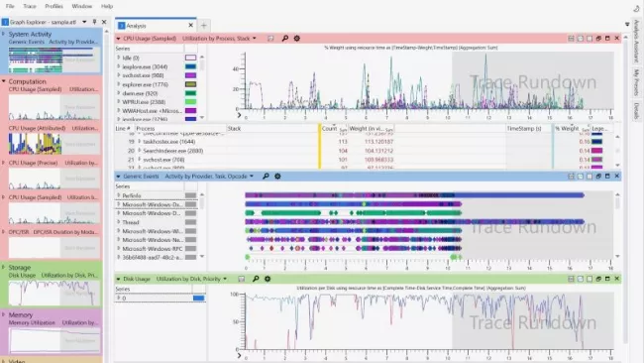Open the Help menu
The width and height of the screenshot is (644, 363).
pyautogui.click(x=107, y=6)
